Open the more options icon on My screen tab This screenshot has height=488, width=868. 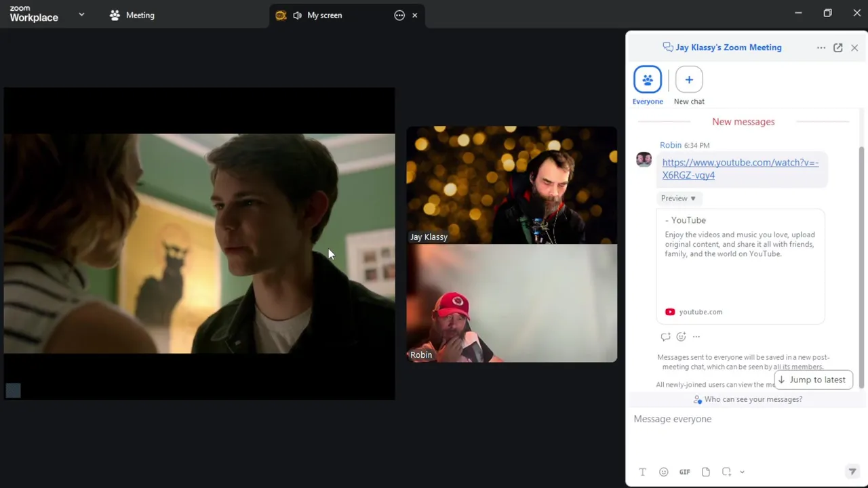click(x=399, y=15)
